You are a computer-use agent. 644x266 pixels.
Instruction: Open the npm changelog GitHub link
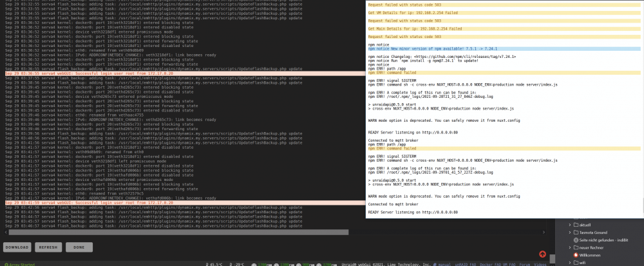pos(464,57)
